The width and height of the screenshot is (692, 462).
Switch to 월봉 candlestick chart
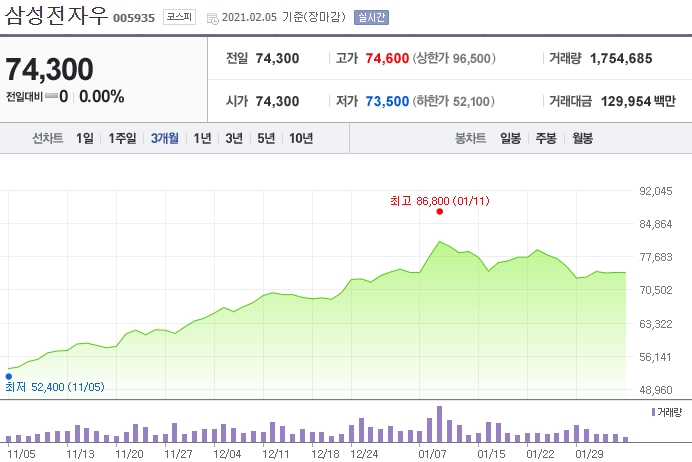pos(582,139)
